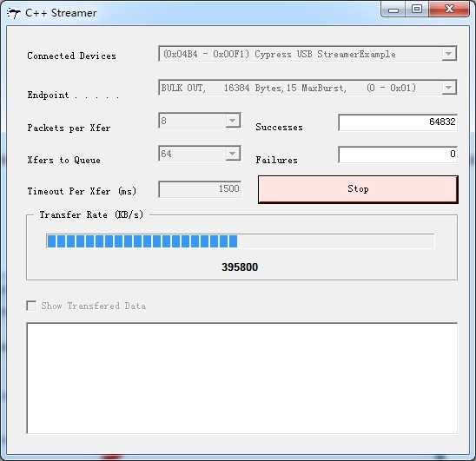The image size is (476, 461).
Task: Close the C++ Streamer window
Action: point(449,9)
